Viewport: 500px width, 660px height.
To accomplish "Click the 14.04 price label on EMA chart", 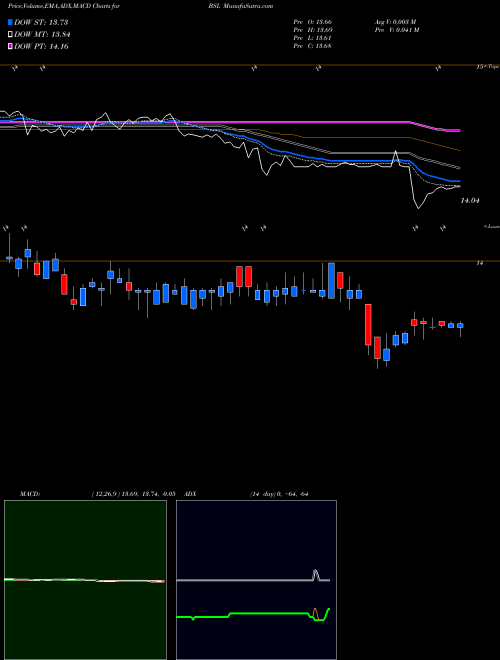I will [470, 201].
